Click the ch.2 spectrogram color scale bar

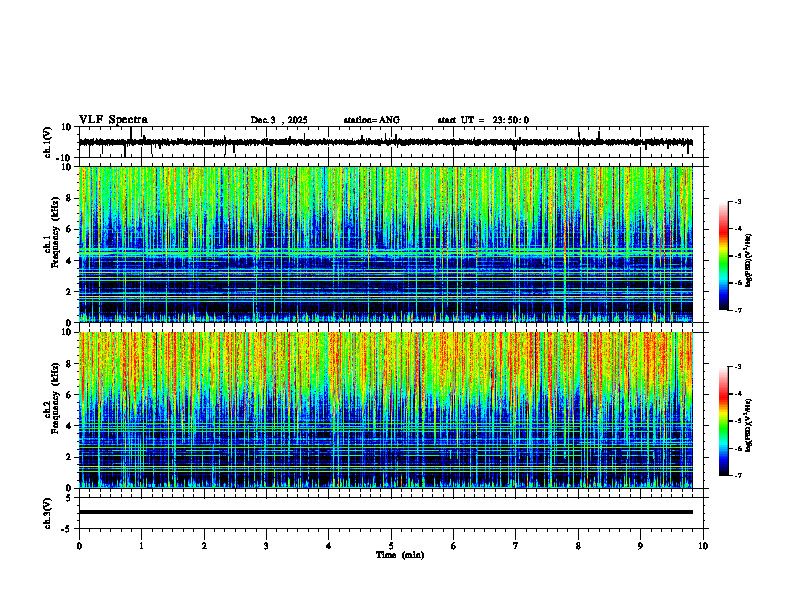[723, 421]
